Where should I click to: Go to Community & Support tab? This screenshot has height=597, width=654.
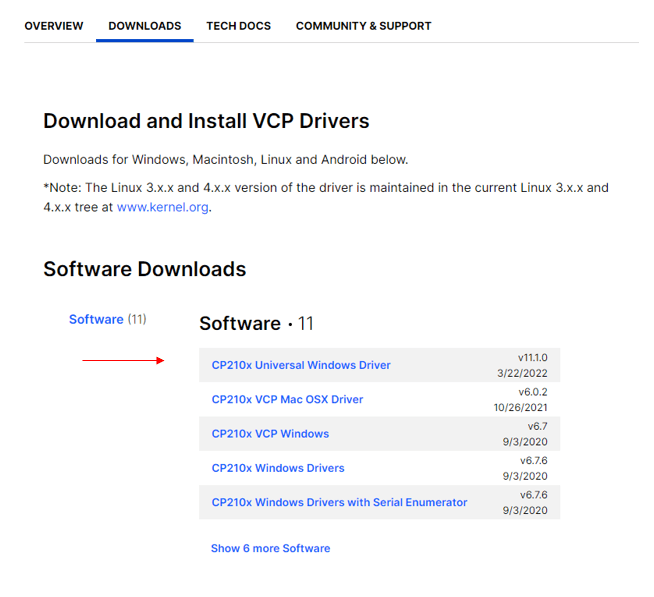363,26
